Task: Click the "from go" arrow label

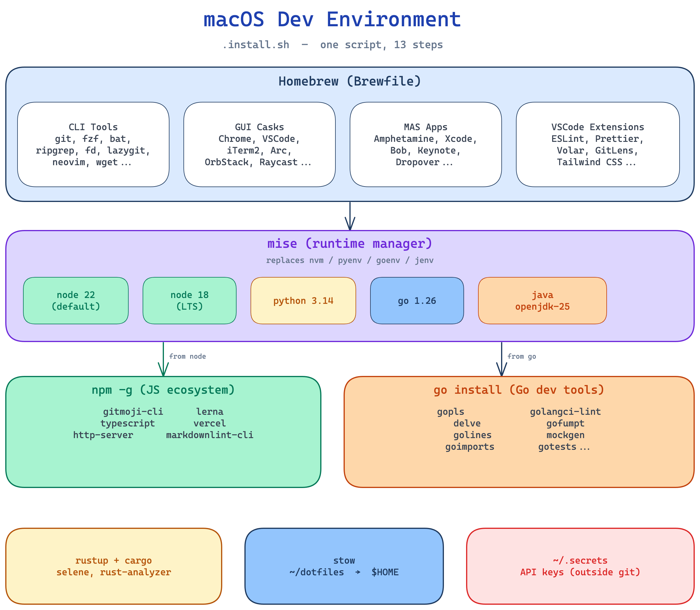Action: click(521, 356)
